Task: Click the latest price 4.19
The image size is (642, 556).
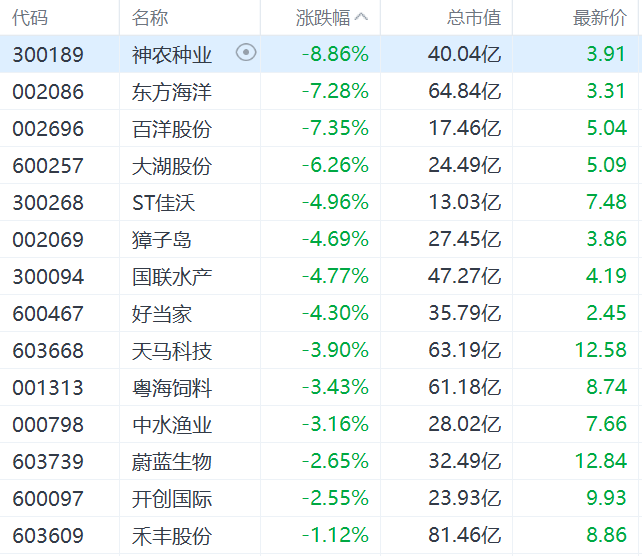Action: point(606,276)
